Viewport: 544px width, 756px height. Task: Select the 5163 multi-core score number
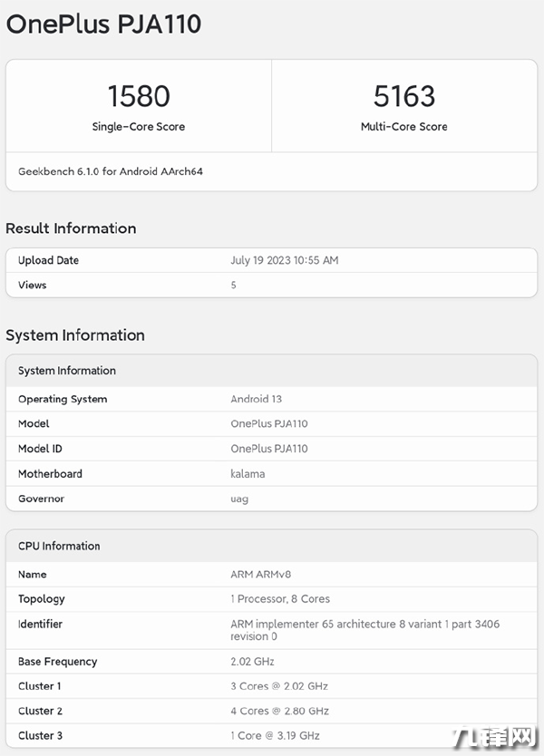404,96
